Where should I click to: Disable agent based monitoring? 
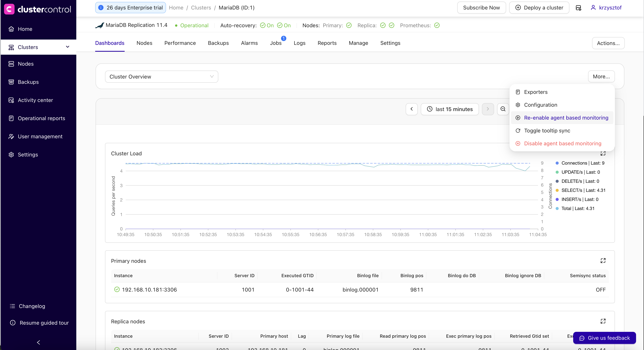pyautogui.click(x=562, y=143)
